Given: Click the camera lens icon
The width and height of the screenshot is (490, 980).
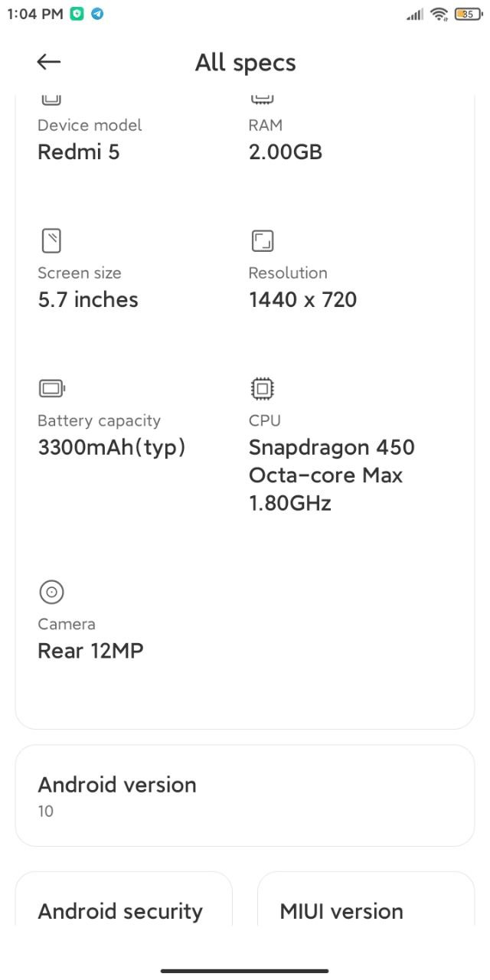Looking at the screenshot, I should click(x=51, y=592).
